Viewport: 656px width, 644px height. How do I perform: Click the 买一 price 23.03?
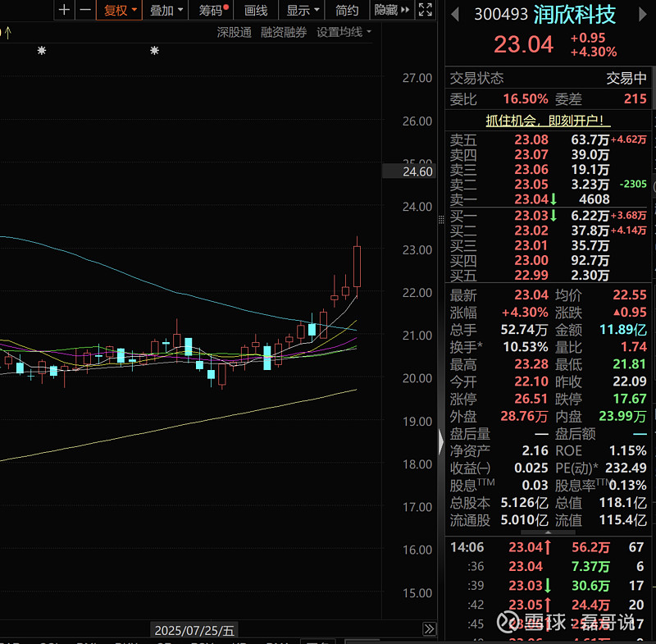coord(531,216)
